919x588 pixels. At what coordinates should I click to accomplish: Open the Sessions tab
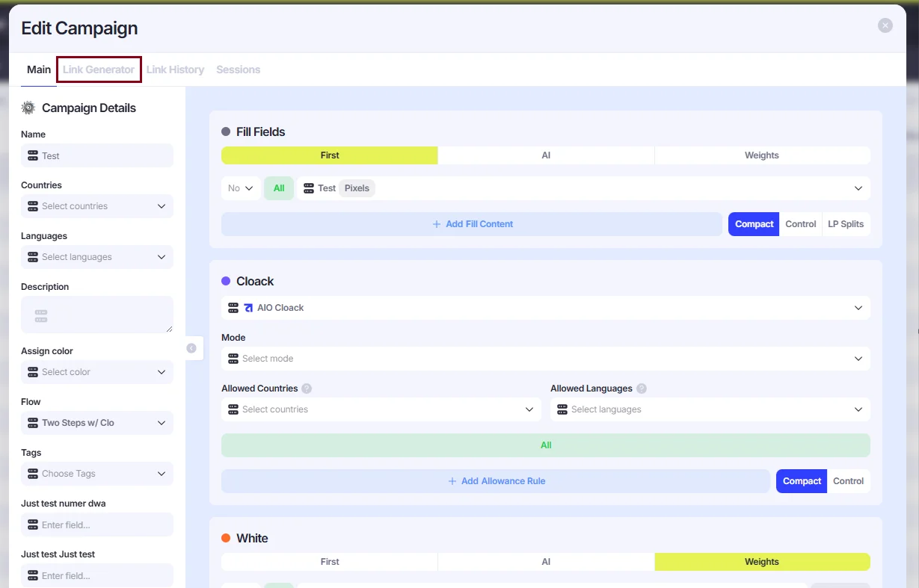point(239,69)
